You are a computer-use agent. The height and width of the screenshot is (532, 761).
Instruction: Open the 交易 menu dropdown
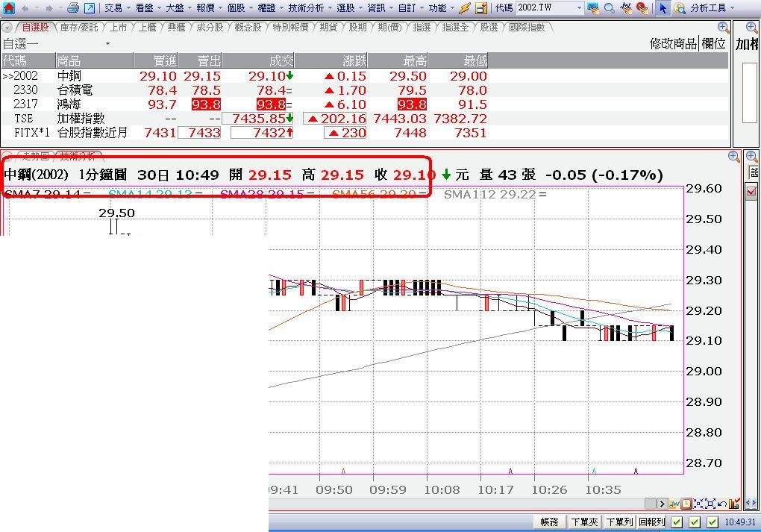(x=117, y=8)
